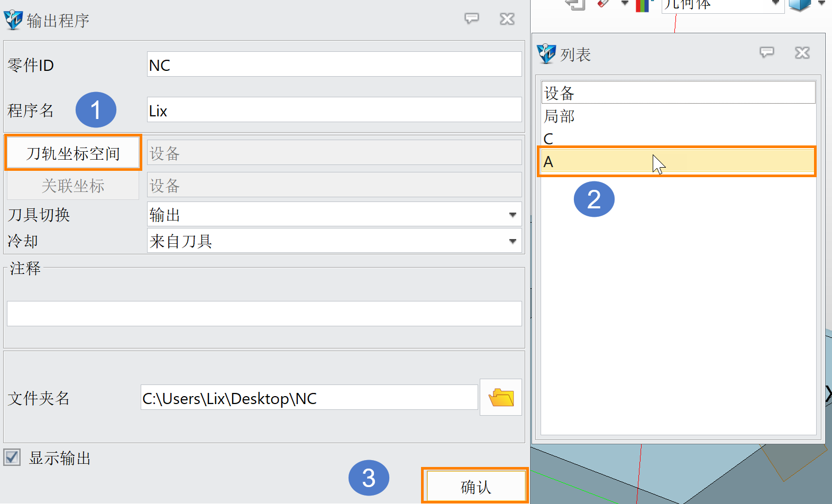Toggle the 显示输出 checkbox
This screenshot has height=504, width=832.
(x=12, y=457)
